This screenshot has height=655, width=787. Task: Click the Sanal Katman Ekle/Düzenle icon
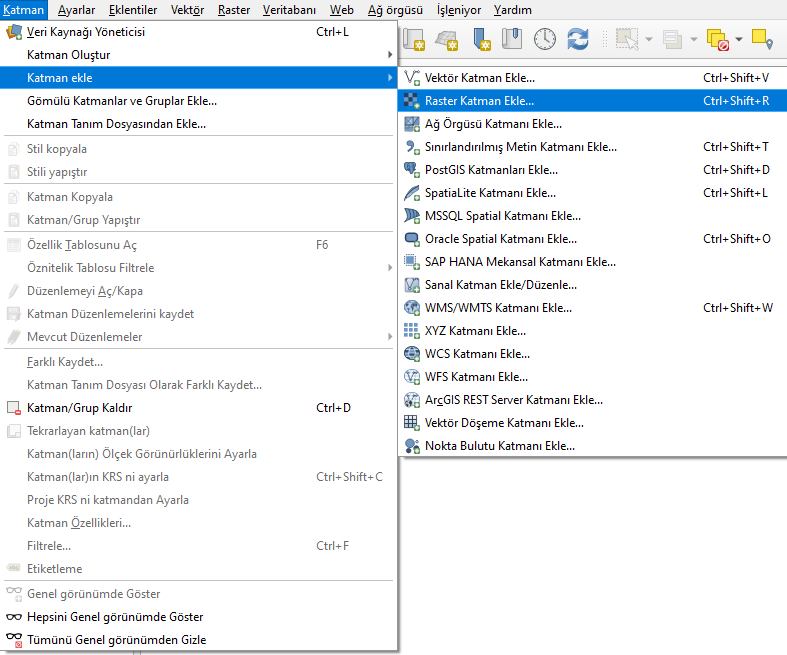click(412, 285)
